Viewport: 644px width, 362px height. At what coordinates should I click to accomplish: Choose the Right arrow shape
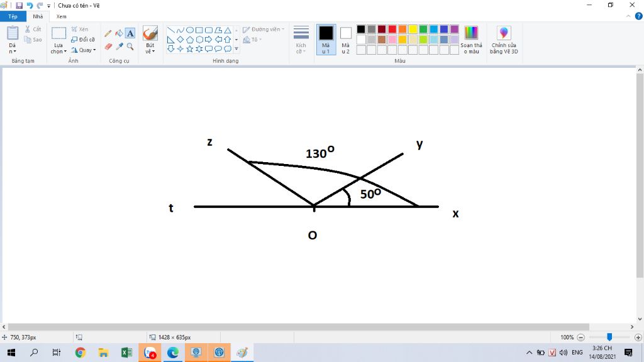209,40
